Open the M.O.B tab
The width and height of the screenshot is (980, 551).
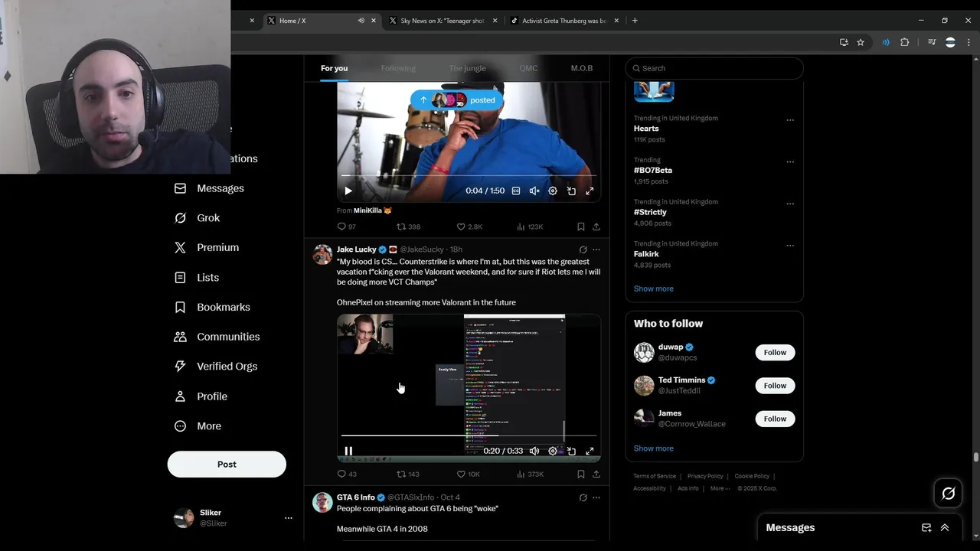point(582,68)
